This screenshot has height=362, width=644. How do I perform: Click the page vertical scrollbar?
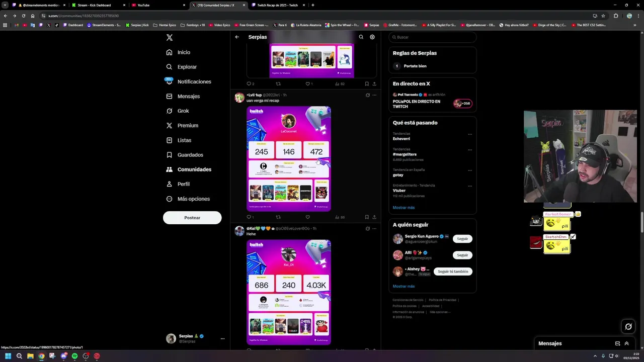point(641,221)
